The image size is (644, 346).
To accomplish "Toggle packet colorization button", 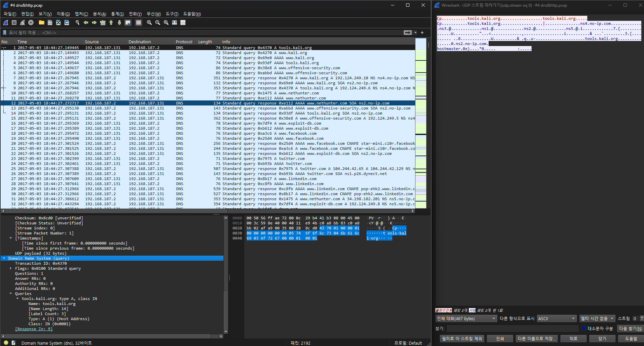I will 138,23.
